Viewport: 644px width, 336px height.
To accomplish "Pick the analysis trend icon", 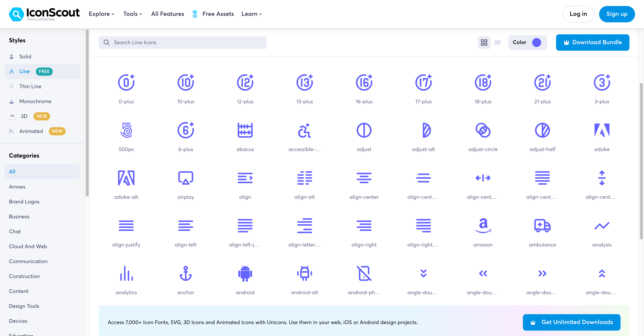I will [x=602, y=226].
